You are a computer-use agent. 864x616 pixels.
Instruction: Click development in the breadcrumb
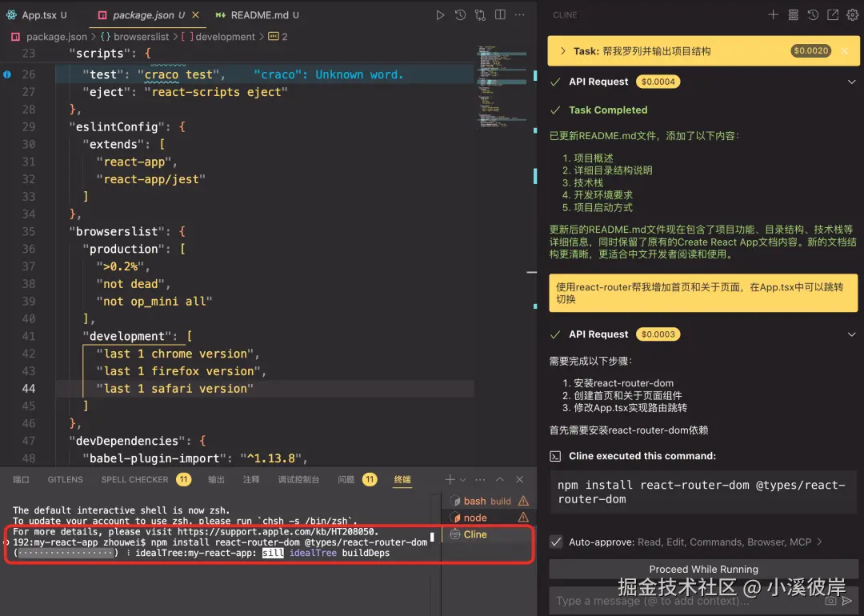[x=225, y=36]
